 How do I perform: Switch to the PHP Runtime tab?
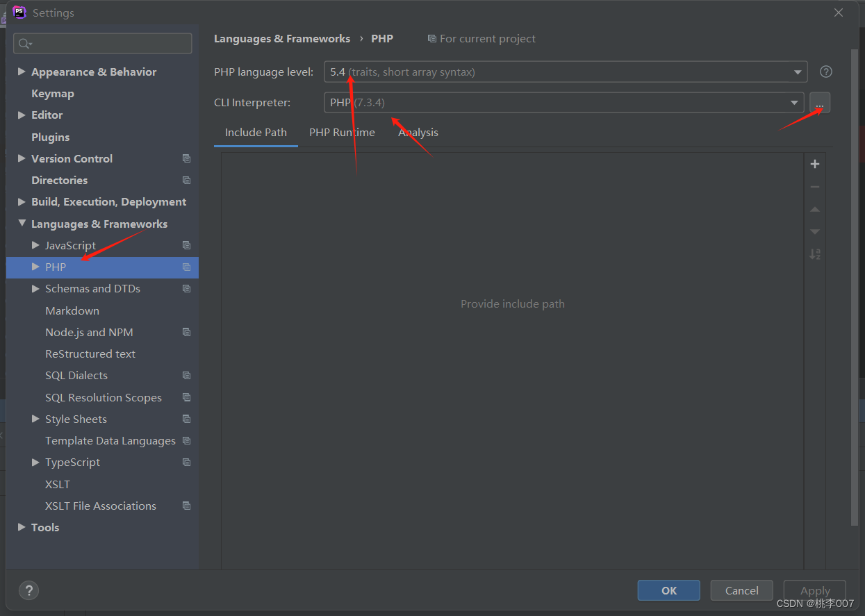pyautogui.click(x=342, y=133)
